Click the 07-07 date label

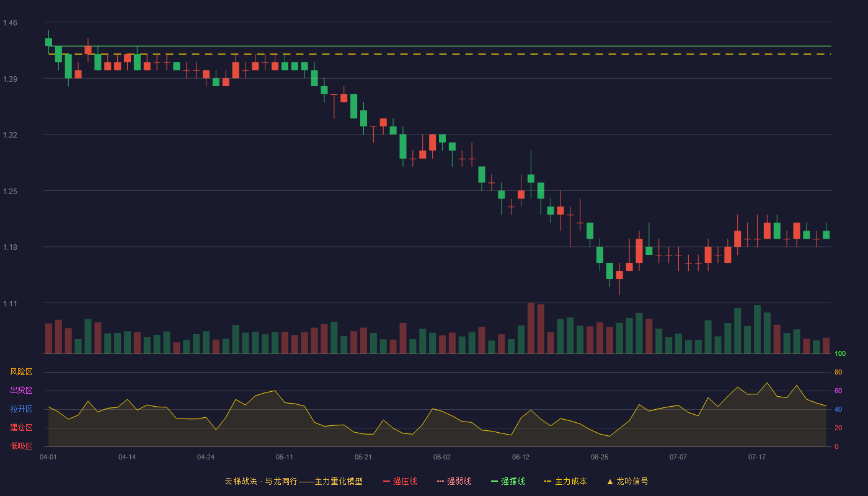point(678,457)
